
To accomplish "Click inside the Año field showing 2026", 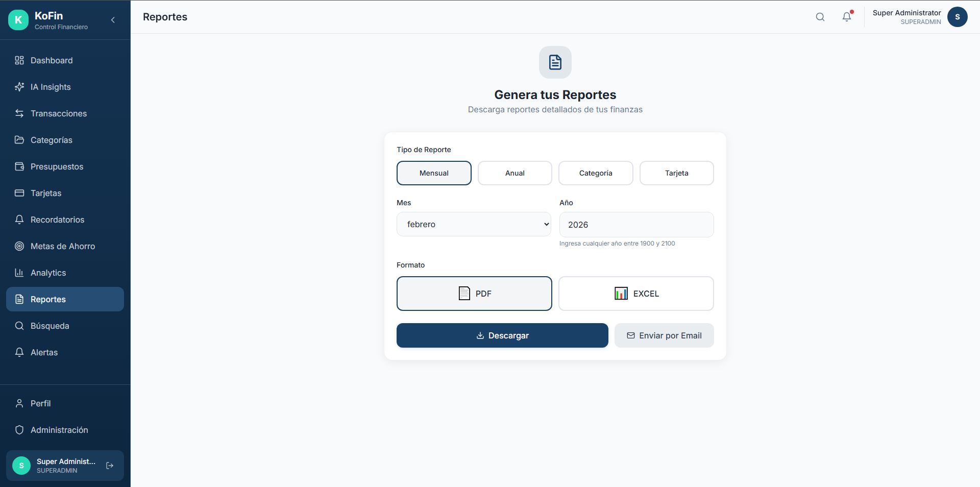I will (635, 225).
